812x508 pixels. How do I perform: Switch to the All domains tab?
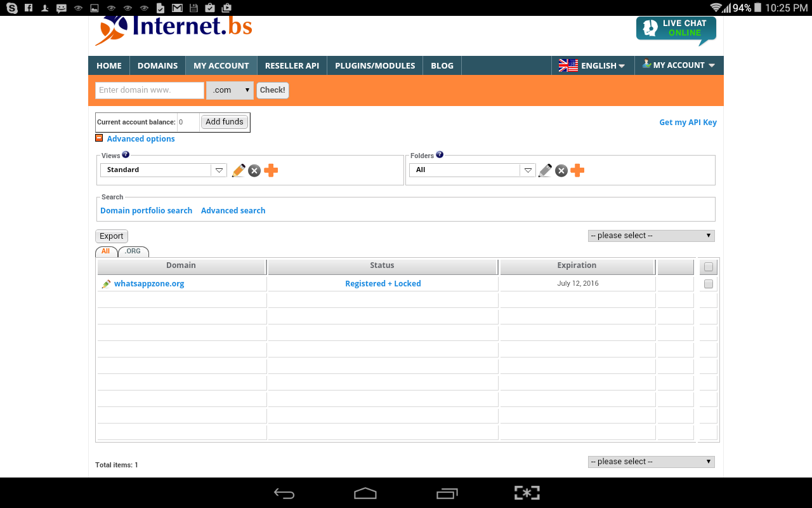[x=106, y=251]
